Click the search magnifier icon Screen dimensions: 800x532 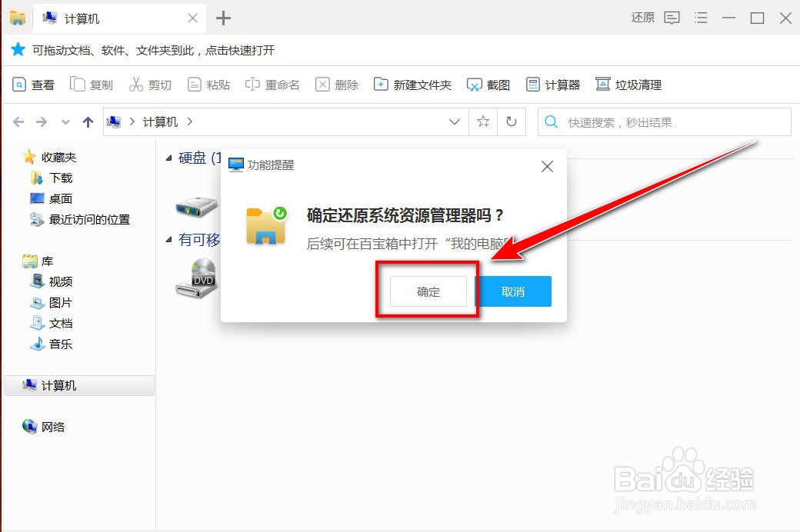tap(551, 122)
